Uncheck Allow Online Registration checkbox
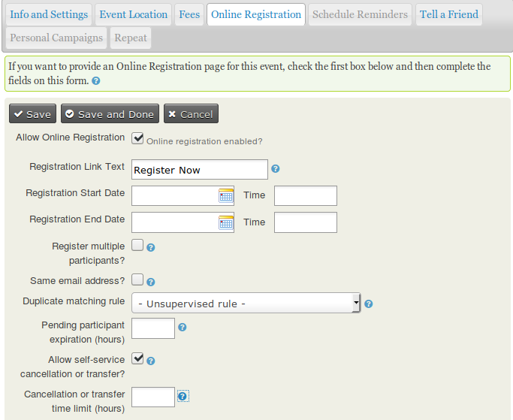 tap(137, 138)
